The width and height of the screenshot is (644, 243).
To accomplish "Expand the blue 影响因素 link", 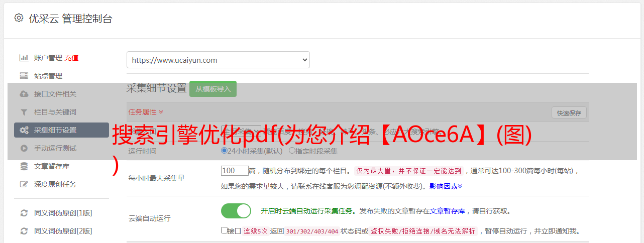I will click(x=446, y=186).
